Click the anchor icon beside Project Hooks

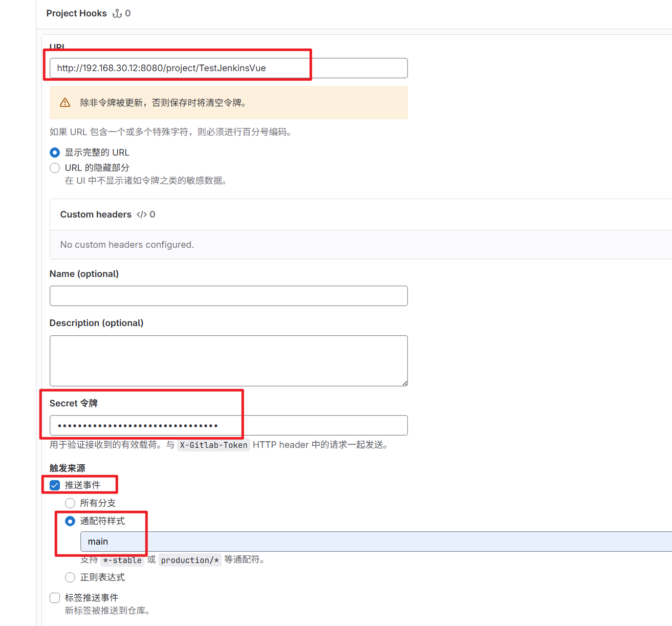(117, 13)
